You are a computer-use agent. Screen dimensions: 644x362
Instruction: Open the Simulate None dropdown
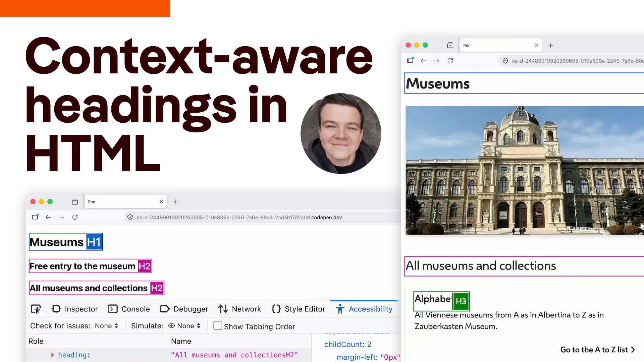pos(184,326)
